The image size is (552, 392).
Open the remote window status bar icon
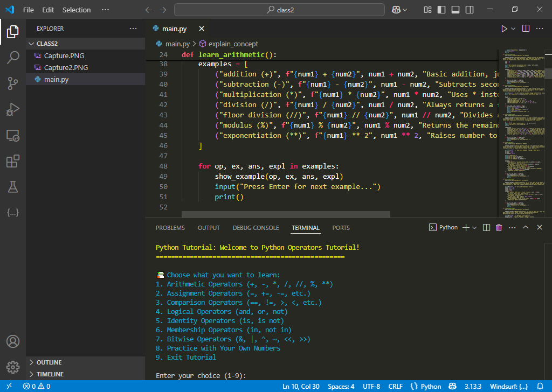click(9, 386)
